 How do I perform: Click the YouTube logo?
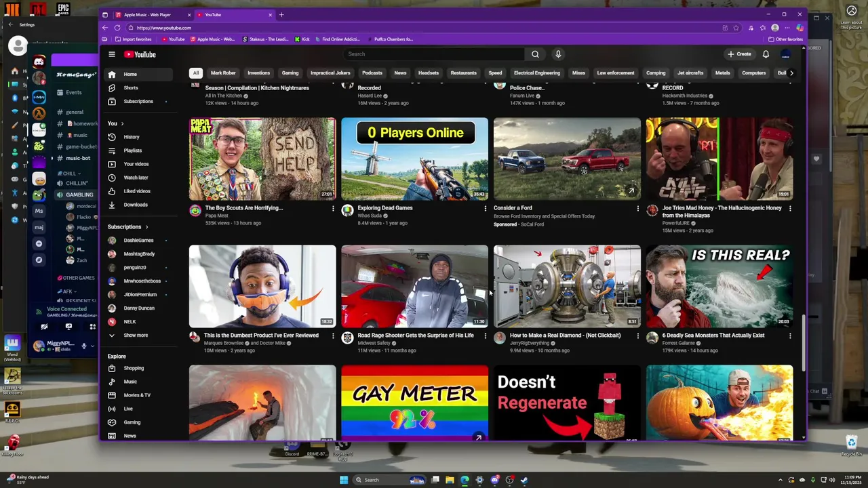tap(140, 54)
